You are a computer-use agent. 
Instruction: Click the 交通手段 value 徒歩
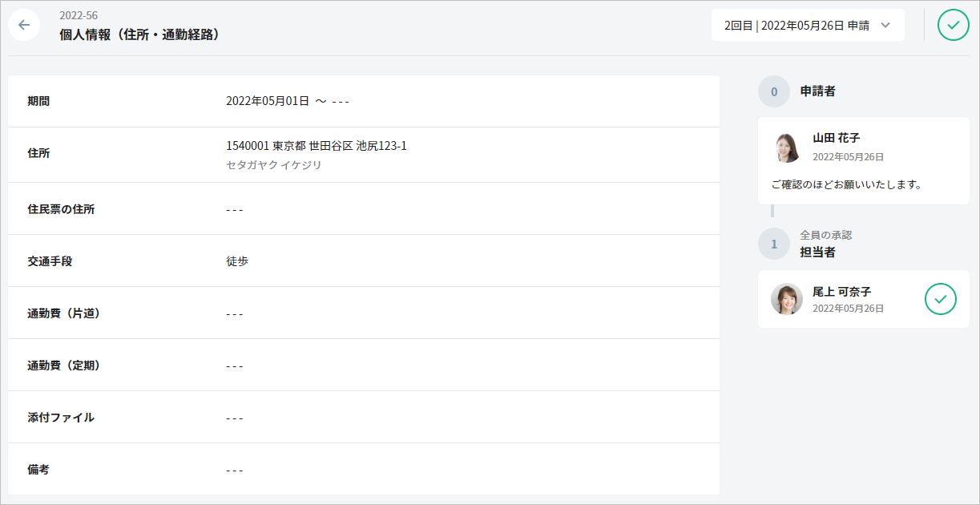point(237,261)
